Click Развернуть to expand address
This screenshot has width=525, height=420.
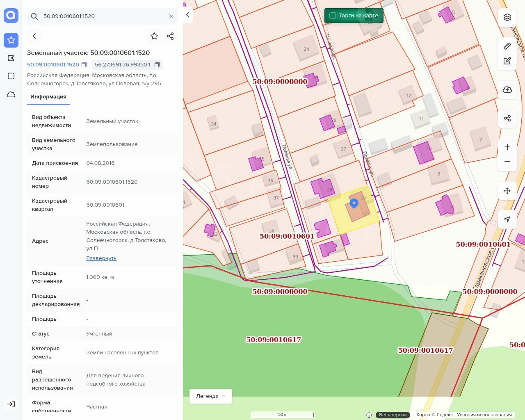(101, 258)
